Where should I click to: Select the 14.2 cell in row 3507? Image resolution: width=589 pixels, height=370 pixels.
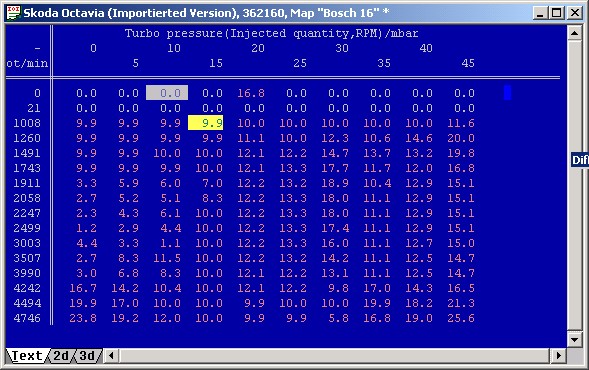pyautogui.click(x=335, y=258)
